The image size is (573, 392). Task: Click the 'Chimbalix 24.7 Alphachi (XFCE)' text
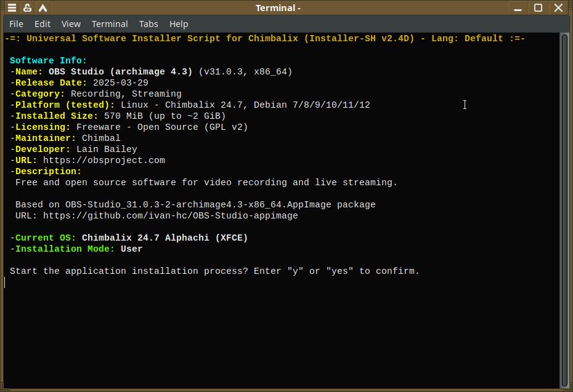(165, 238)
